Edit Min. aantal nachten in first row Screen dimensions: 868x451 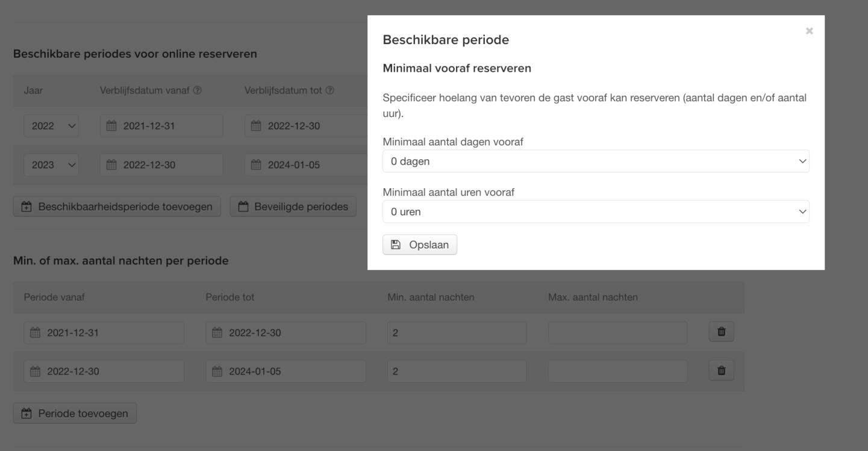[457, 333]
